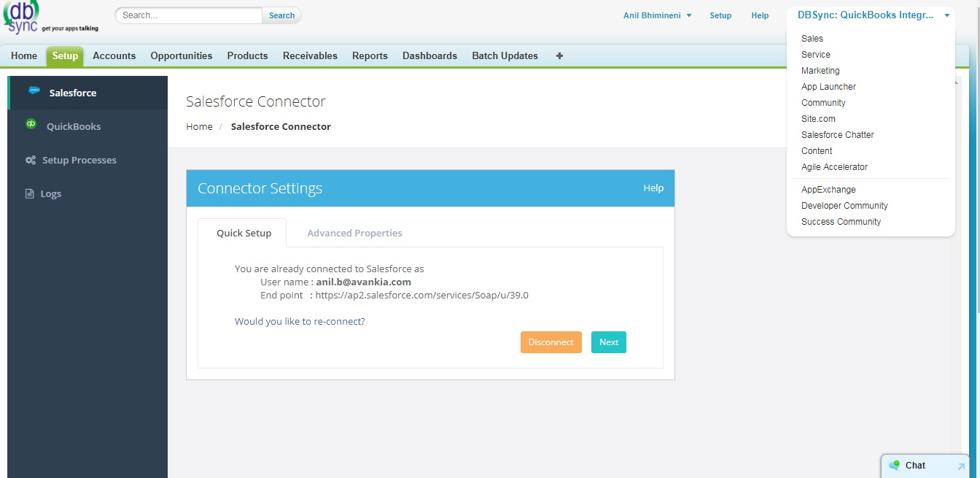Click the Search button
This screenshot has width=980, height=478.
click(x=281, y=15)
